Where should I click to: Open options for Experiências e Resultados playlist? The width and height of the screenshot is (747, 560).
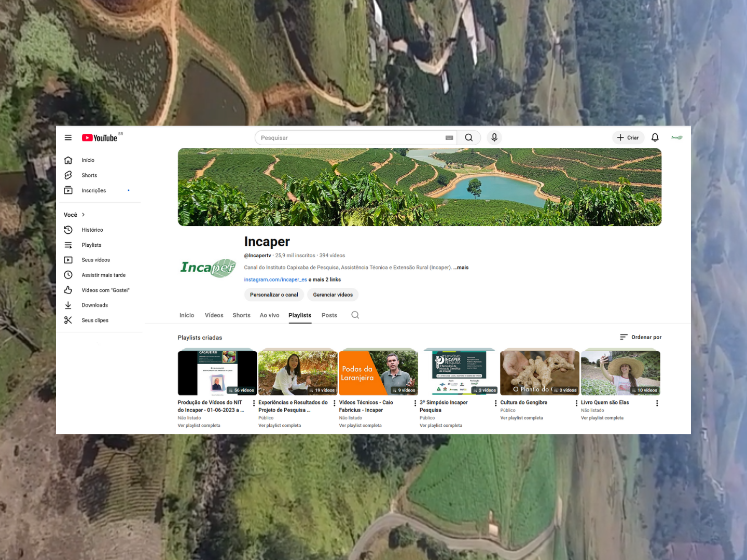[x=334, y=403]
